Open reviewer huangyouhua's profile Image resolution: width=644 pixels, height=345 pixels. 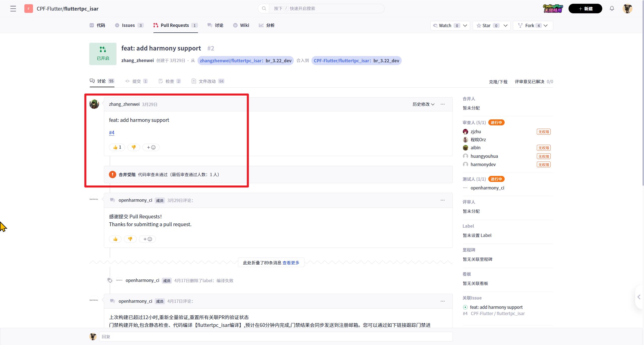[484, 156]
